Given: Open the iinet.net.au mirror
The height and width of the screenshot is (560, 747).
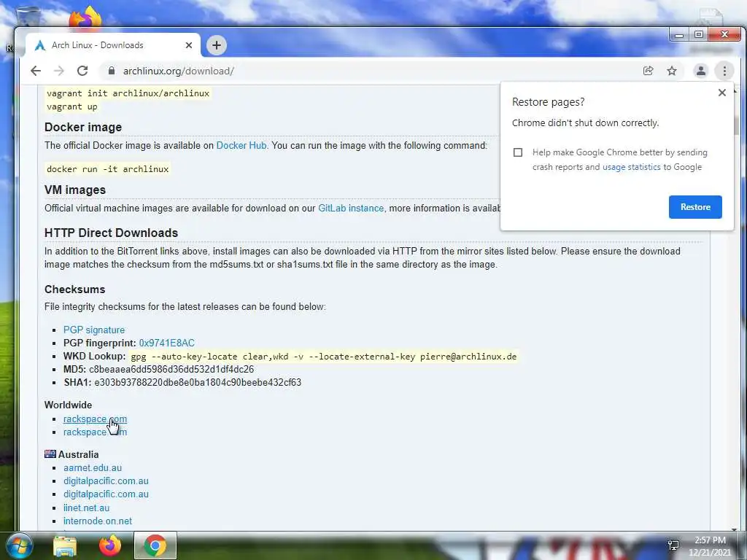Looking at the screenshot, I should point(86,507).
